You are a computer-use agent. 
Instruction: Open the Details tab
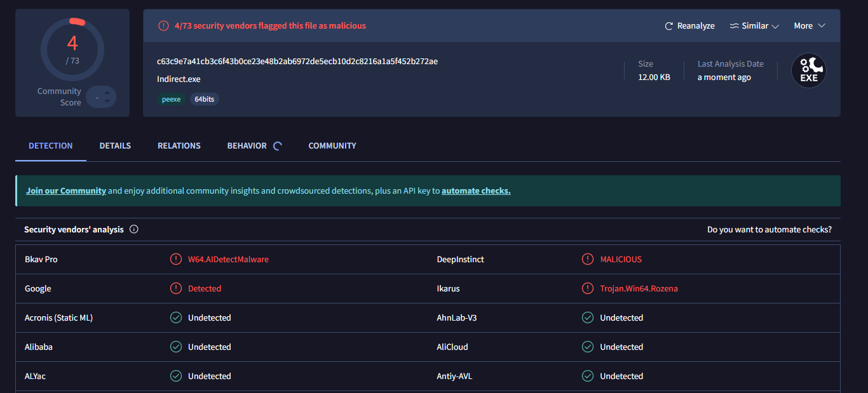115,145
